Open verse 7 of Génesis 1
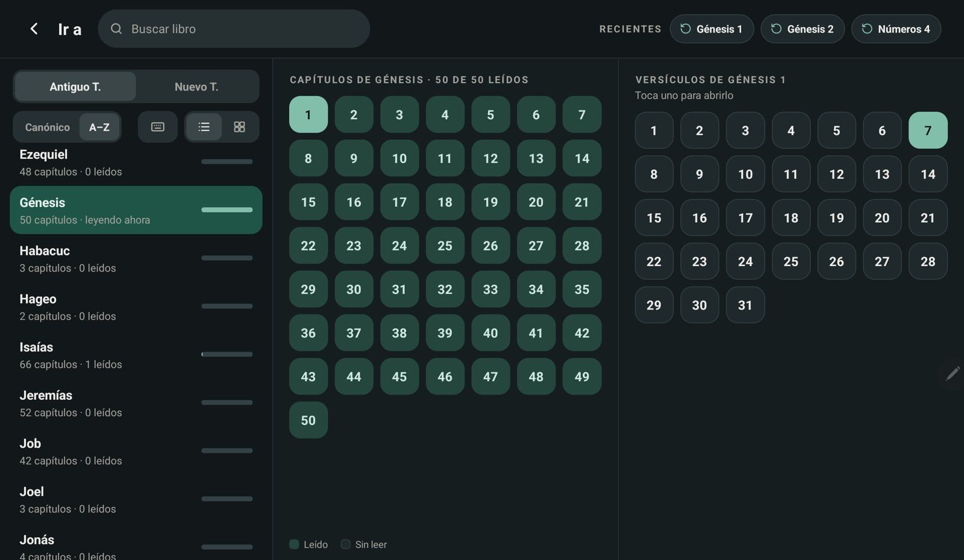The height and width of the screenshot is (560, 964). pyautogui.click(x=928, y=130)
